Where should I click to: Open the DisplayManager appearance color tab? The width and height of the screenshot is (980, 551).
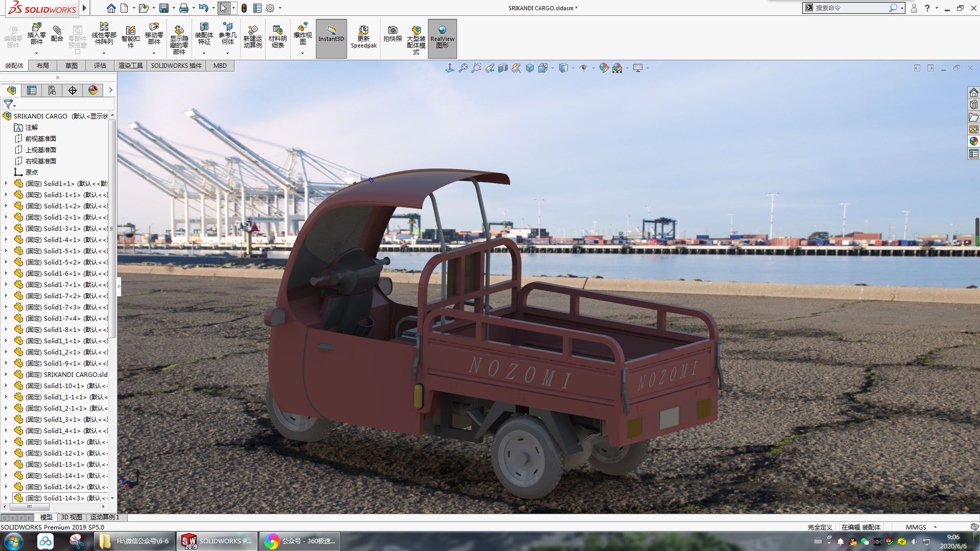click(x=93, y=90)
